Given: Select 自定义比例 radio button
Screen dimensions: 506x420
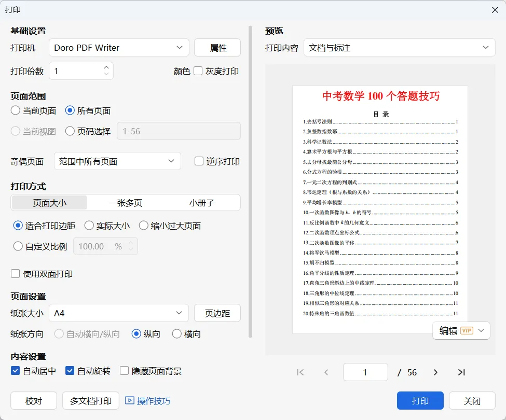Looking at the screenshot, I should click(18, 246).
